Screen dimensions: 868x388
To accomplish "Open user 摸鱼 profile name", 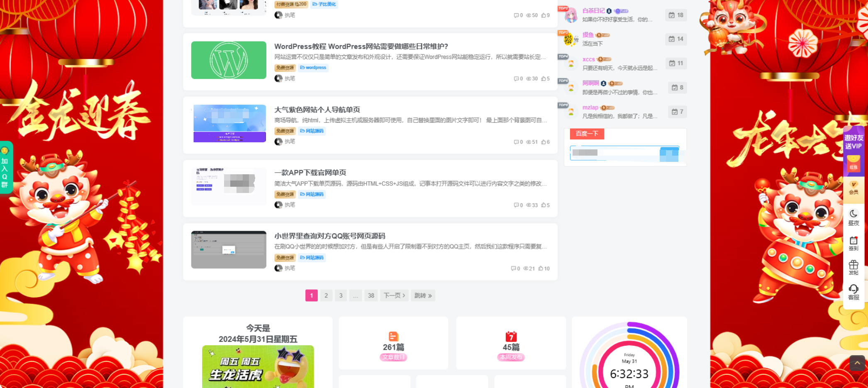I will [x=588, y=35].
